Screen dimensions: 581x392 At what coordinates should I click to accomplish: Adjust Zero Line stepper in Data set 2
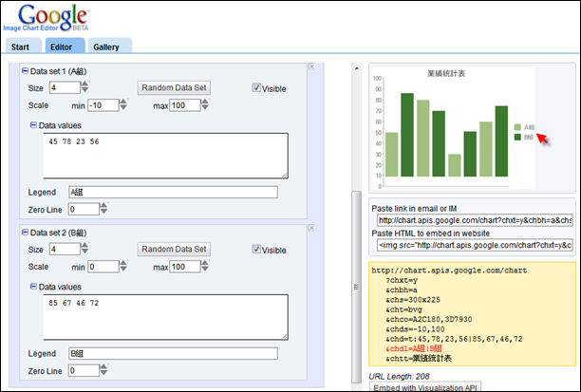coord(104,370)
